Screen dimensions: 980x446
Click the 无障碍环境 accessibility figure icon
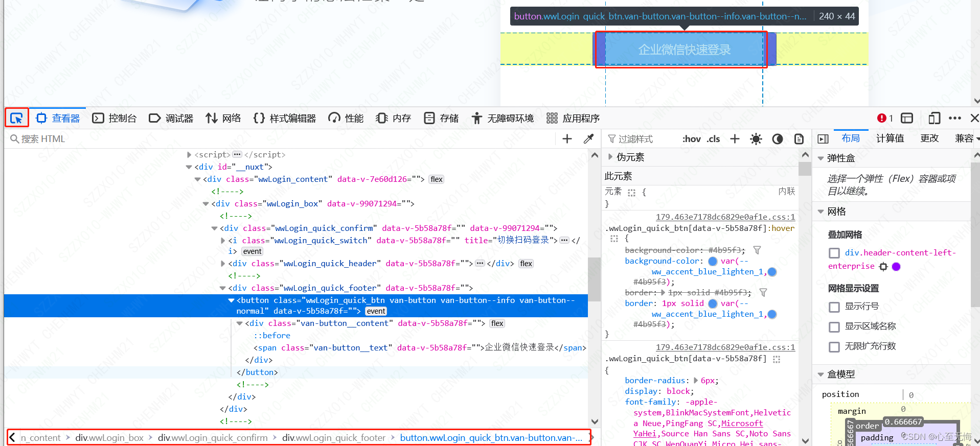point(477,118)
